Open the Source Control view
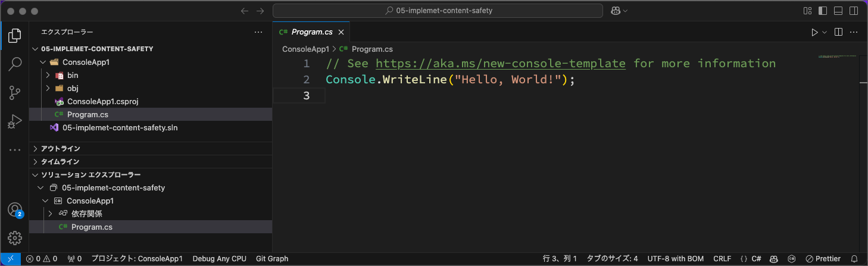 pyautogui.click(x=14, y=93)
